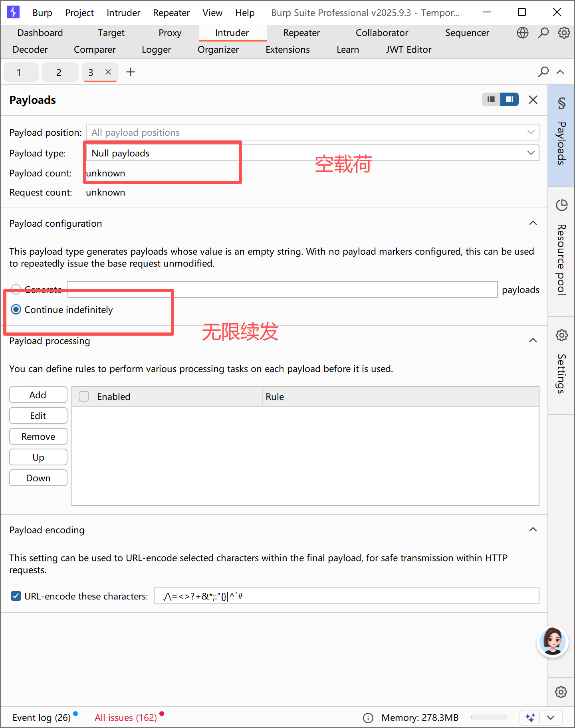575x728 pixels.
Task: Click the search icon in main toolbar
Action: pos(543,33)
